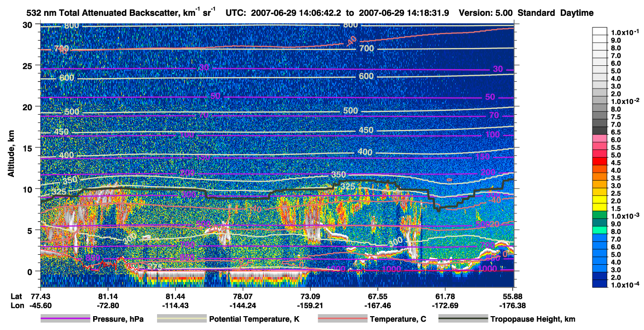644x330 pixels.
Task: Click the longitude value '-114.43'
Action: pyautogui.click(x=175, y=305)
